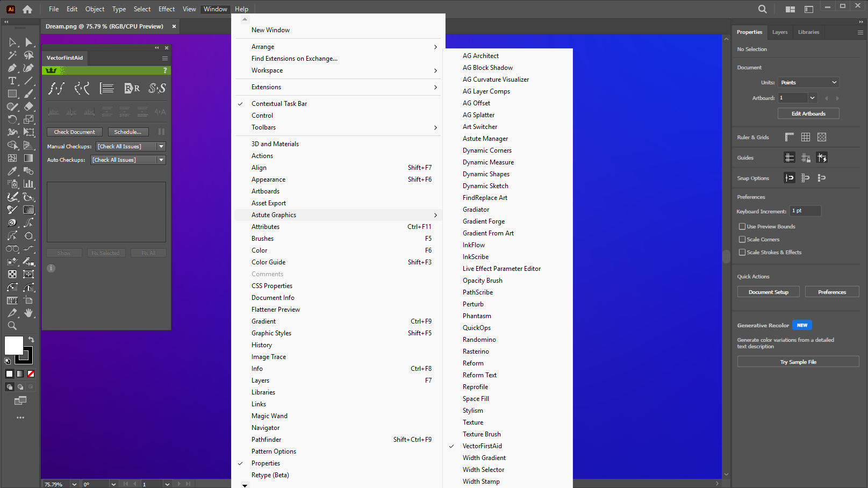This screenshot has width=868, height=488.
Task: Click Edit Artboards button
Action: pos(808,113)
